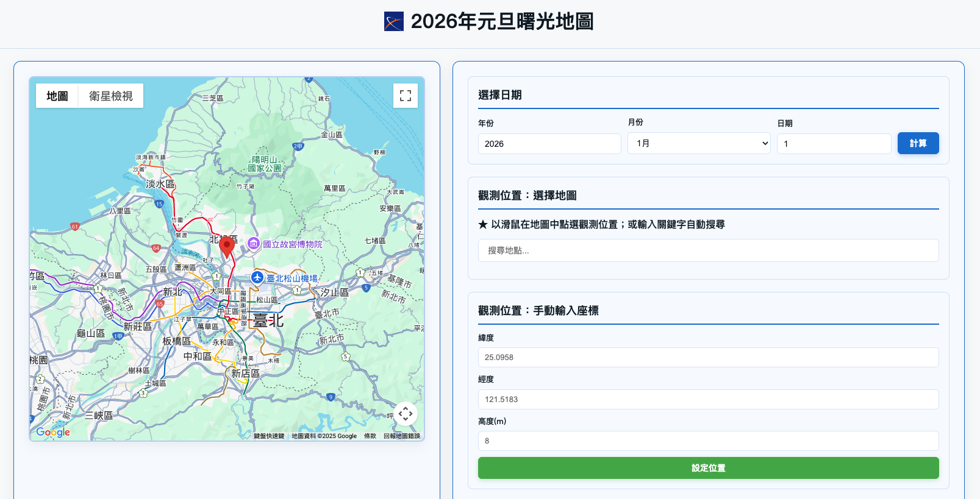The image size is (980, 499).
Task: Click 地圖資料 ©2025 Google attribution
Action: (x=324, y=436)
